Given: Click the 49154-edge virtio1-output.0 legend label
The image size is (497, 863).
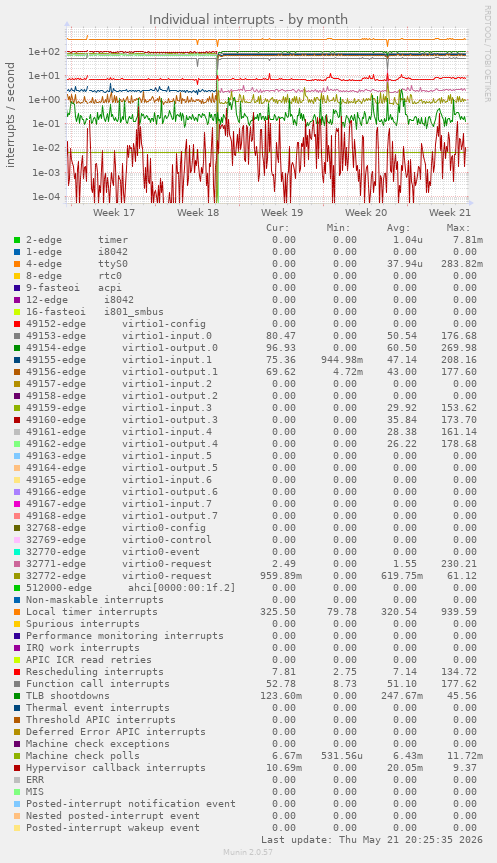Looking at the screenshot, I should click(x=122, y=348).
